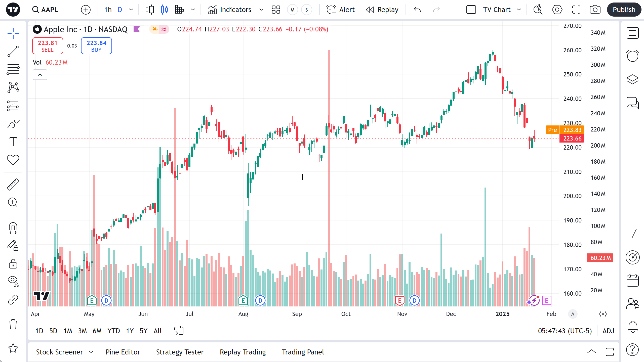644x362 pixels.
Task: Toggle ADJ adjusted data button
Action: (608, 331)
